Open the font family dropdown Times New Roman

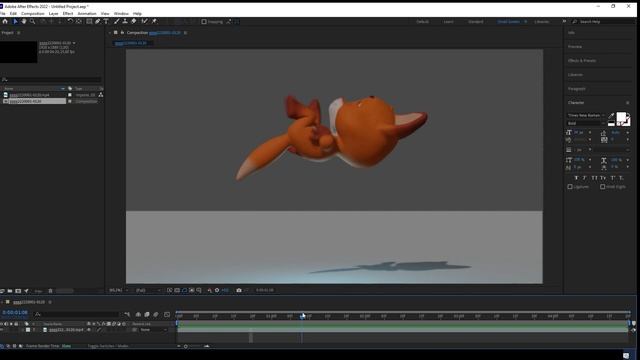click(x=586, y=116)
